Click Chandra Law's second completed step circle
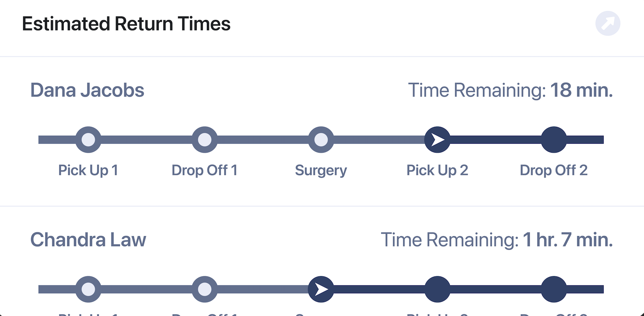The height and width of the screenshot is (316, 644). [205, 289]
